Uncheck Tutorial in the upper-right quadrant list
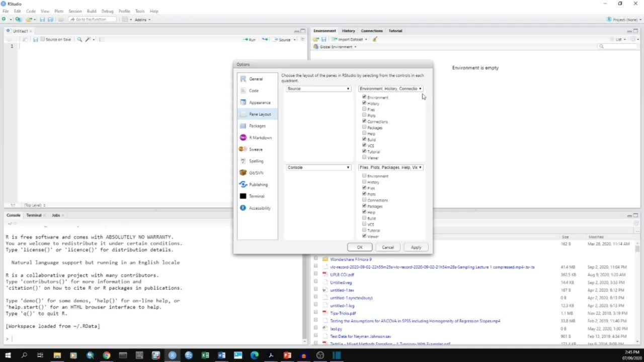 click(x=364, y=151)
